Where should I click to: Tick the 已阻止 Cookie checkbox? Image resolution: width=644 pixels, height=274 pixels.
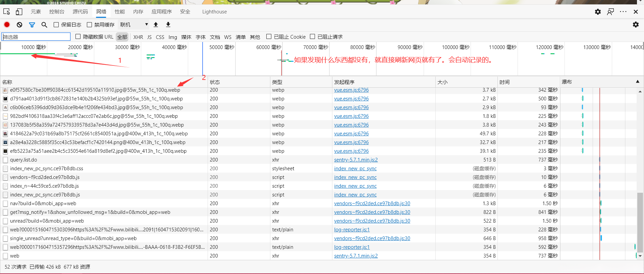(269, 37)
